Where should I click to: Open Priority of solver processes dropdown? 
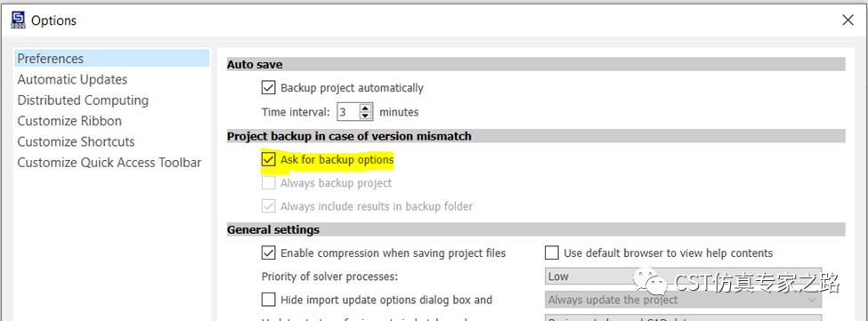(683, 277)
